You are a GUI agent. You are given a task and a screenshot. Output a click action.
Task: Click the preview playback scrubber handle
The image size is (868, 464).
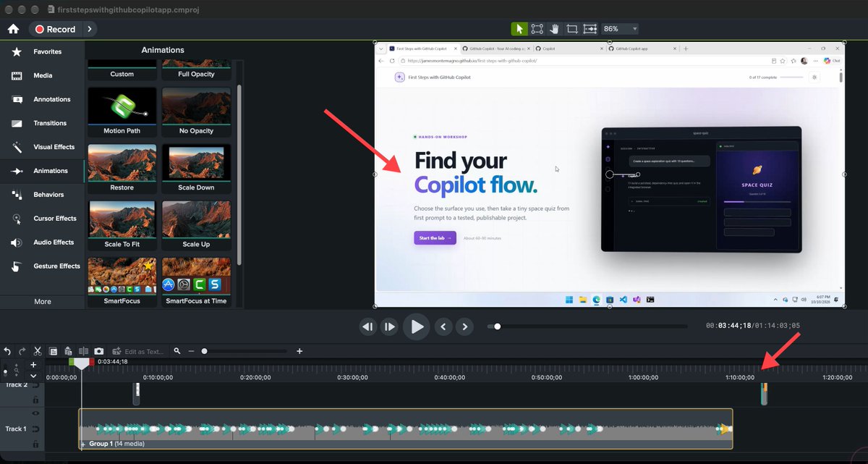click(x=497, y=326)
